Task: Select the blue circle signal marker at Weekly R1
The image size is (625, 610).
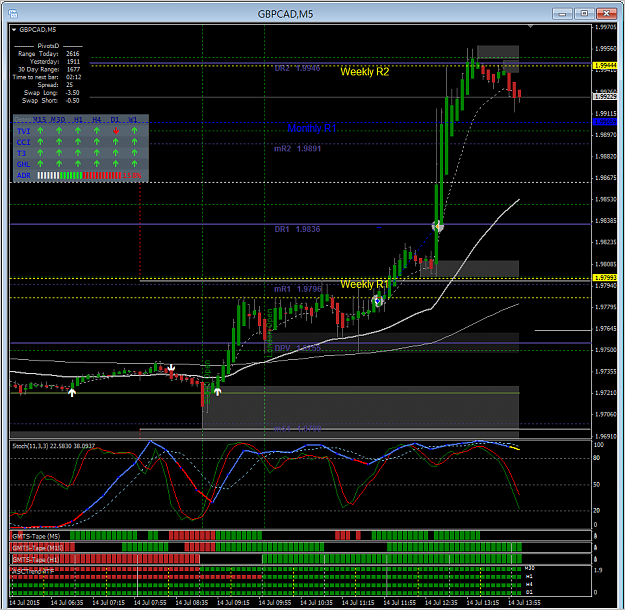Action: pos(377,301)
